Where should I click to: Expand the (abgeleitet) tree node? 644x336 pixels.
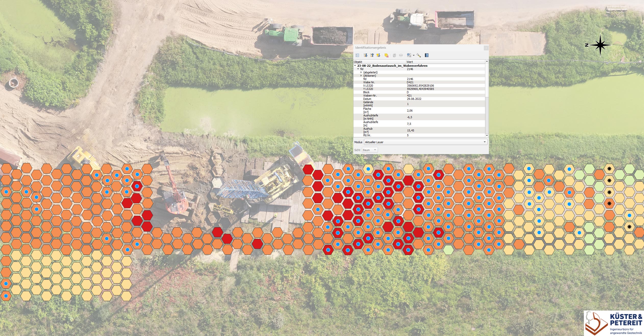[x=361, y=72]
